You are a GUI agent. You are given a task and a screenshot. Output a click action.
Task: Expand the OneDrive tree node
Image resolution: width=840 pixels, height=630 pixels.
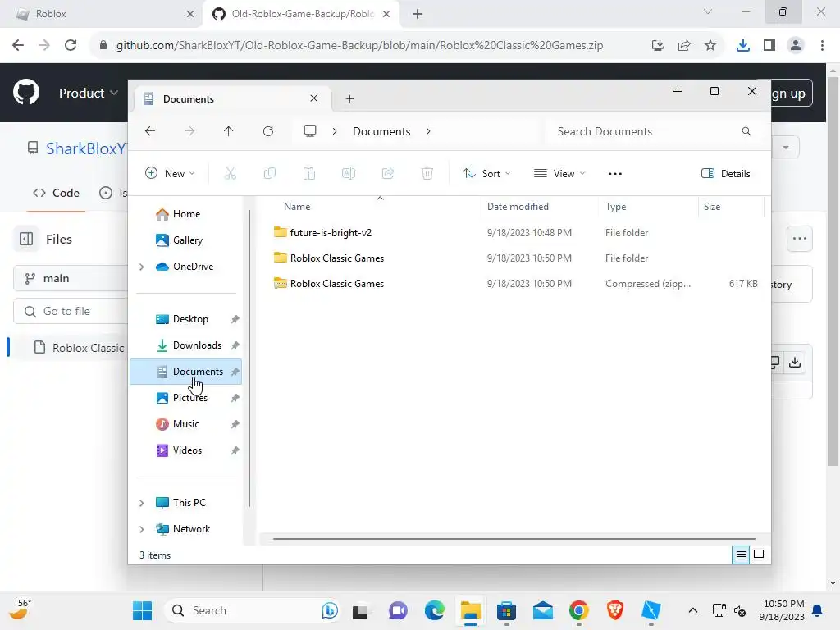(141, 267)
